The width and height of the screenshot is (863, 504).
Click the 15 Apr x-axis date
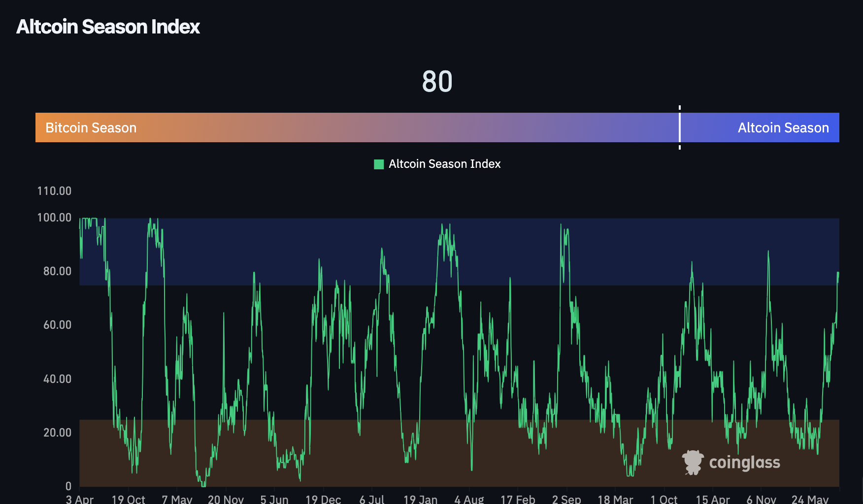[x=713, y=499]
